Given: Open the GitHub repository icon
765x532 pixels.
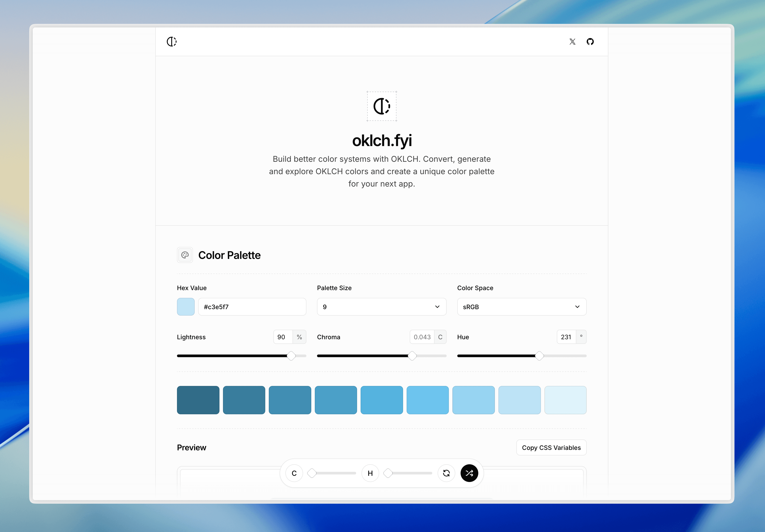Looking at the screenshot, I should point(590,42).
